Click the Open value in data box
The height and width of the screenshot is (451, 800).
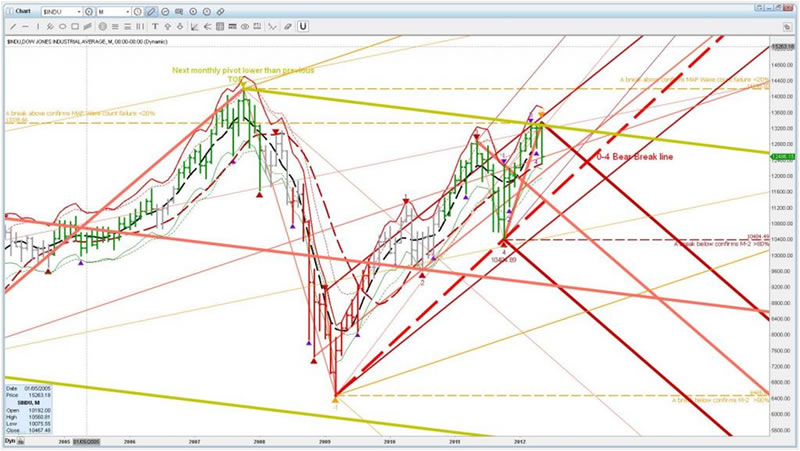(40, 410)
